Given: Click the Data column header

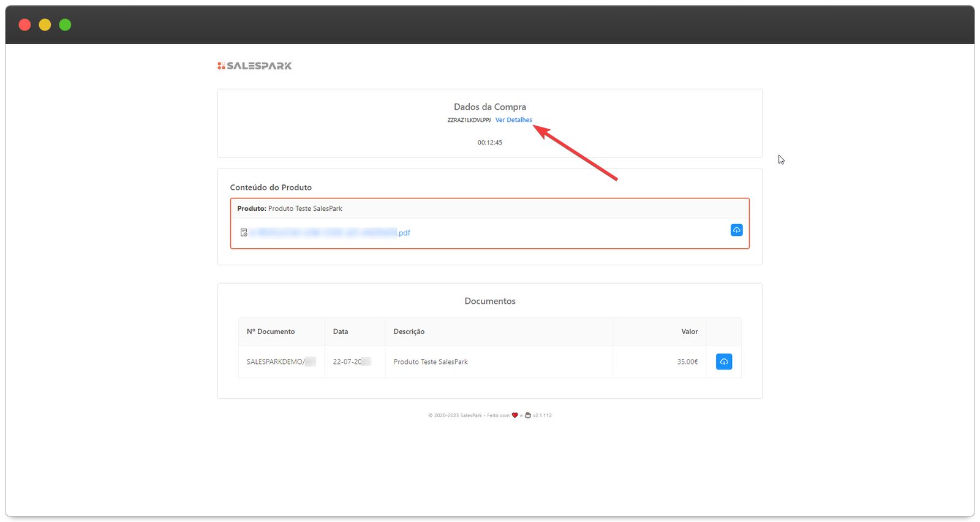Looking at the screenshot, I should click(341, 331).
